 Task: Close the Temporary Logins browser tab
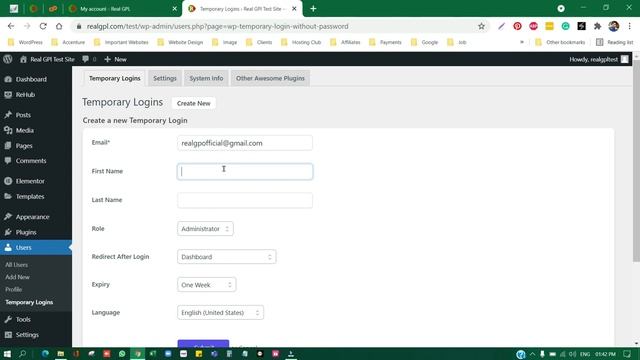294,9
